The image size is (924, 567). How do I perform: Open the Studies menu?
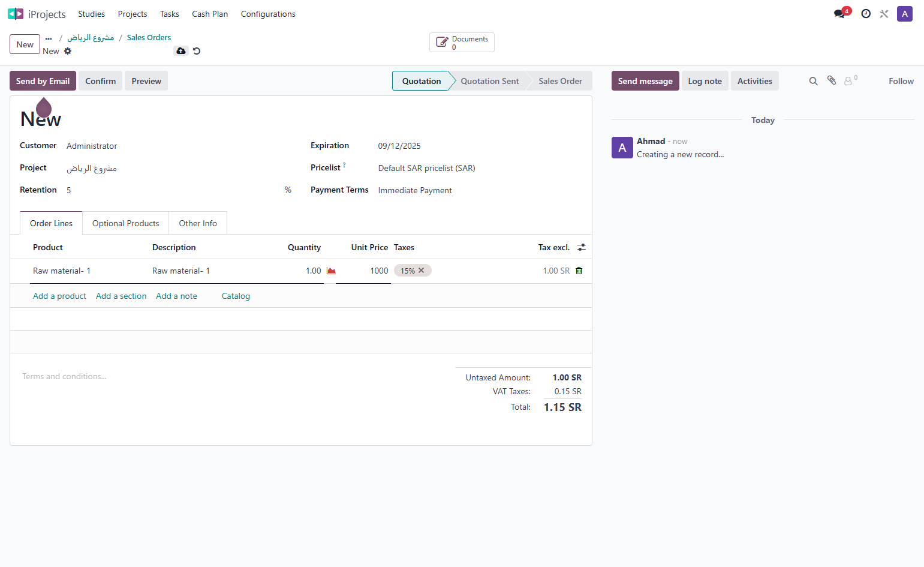(x=91, y=14)
